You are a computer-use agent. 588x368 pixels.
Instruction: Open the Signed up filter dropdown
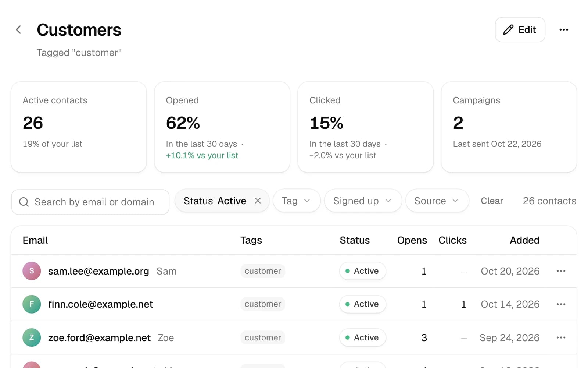pos(363,201)
